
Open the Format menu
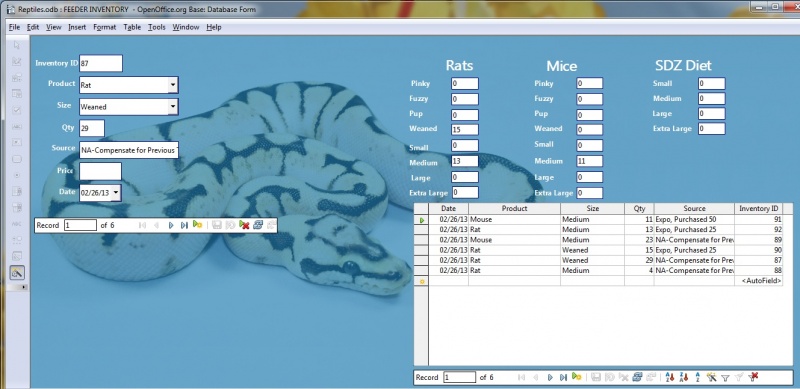tap(105, 27)
